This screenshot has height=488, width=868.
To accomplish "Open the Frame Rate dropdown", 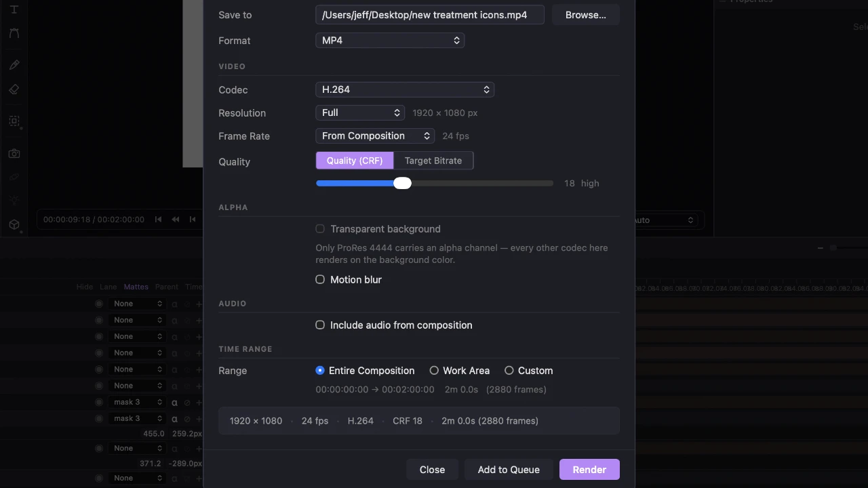I will coord(375,136).
